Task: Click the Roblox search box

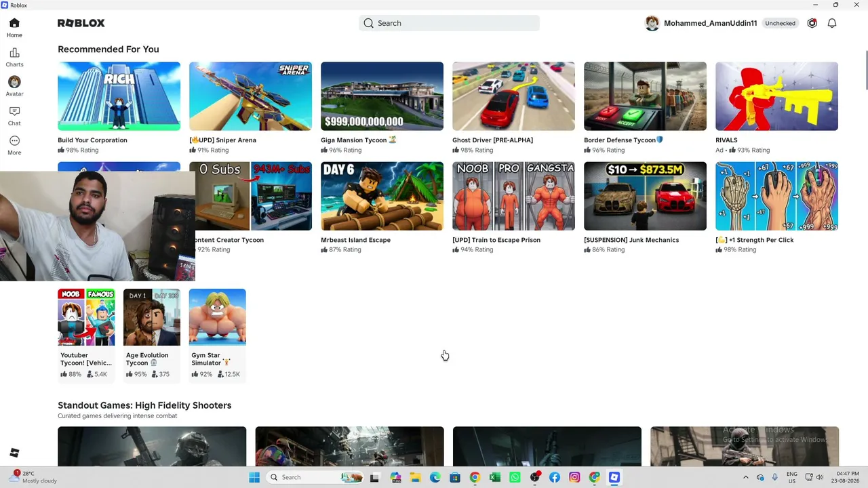Action: (449, 23)
